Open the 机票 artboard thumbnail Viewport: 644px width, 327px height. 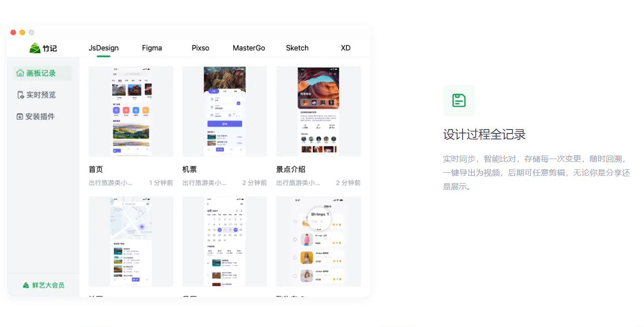coord(225,112)
